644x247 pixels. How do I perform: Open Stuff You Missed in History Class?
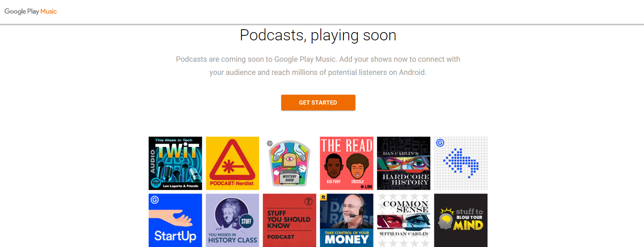232,220
